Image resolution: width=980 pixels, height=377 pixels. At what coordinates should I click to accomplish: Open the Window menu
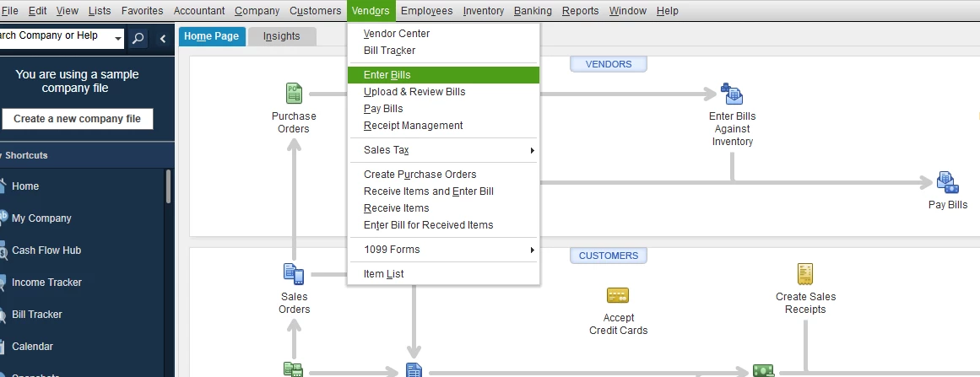coord(628,11)
